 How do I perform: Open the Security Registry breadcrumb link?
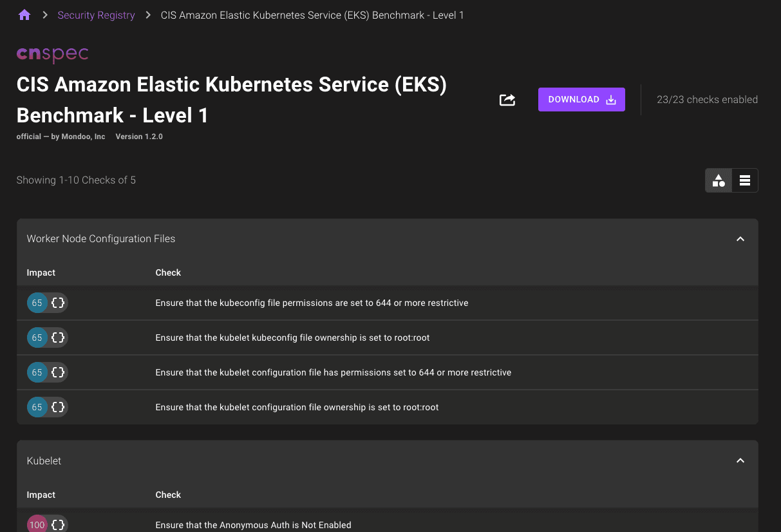96,15
